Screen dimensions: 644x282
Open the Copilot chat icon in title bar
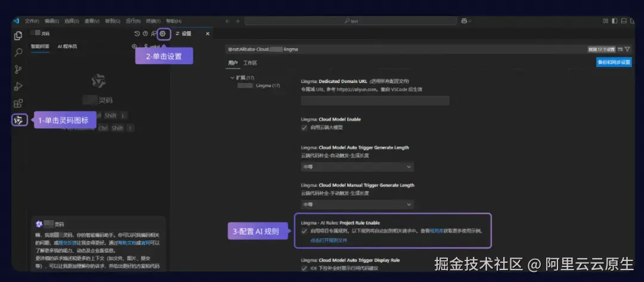click(x=464, y=21)
